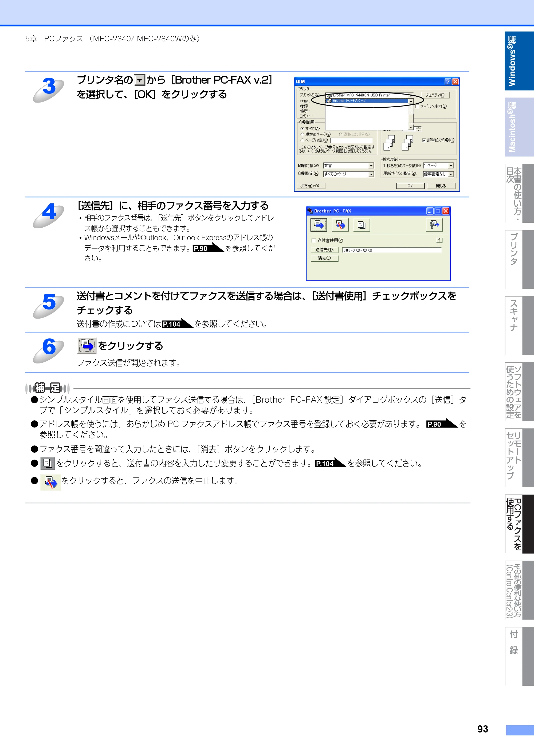The width and height of the screenshot is (534, 756).
Task: Click the small ? help button in the PC-FAX window
Action: click(439, 240)
